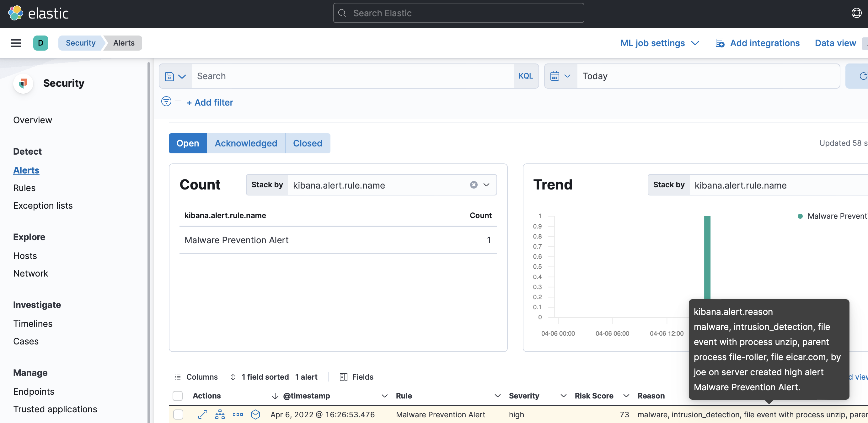
Task: Check the select-all alerts checkbox
Action: pos(178,396)
